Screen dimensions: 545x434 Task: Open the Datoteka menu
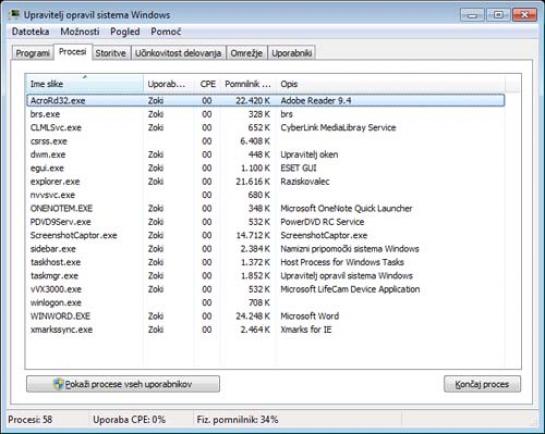[x=30, y=32]
